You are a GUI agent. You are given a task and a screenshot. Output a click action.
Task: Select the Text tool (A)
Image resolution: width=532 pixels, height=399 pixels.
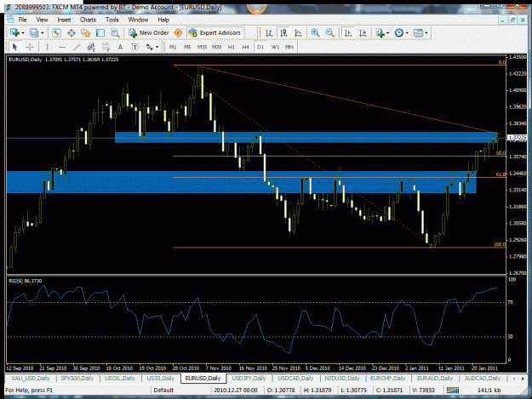pos(120,47)
